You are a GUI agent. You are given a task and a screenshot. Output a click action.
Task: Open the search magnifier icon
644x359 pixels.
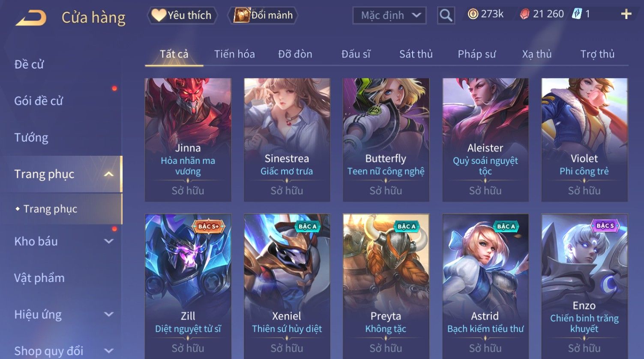tap(446, 15)
